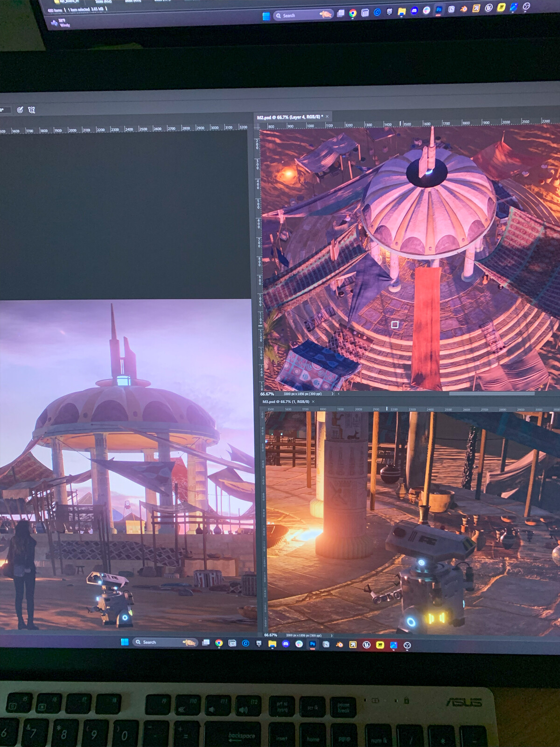
Task: Open Start menu on upper monitor taskbar
Action: pyautogui.click(x=266, y=16)
